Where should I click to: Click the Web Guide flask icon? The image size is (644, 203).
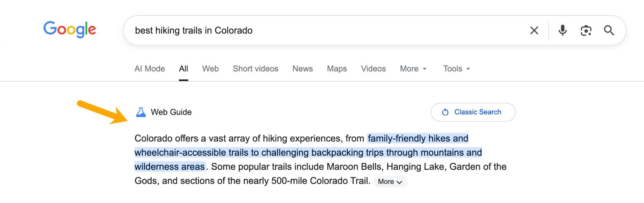pos(141,112)
